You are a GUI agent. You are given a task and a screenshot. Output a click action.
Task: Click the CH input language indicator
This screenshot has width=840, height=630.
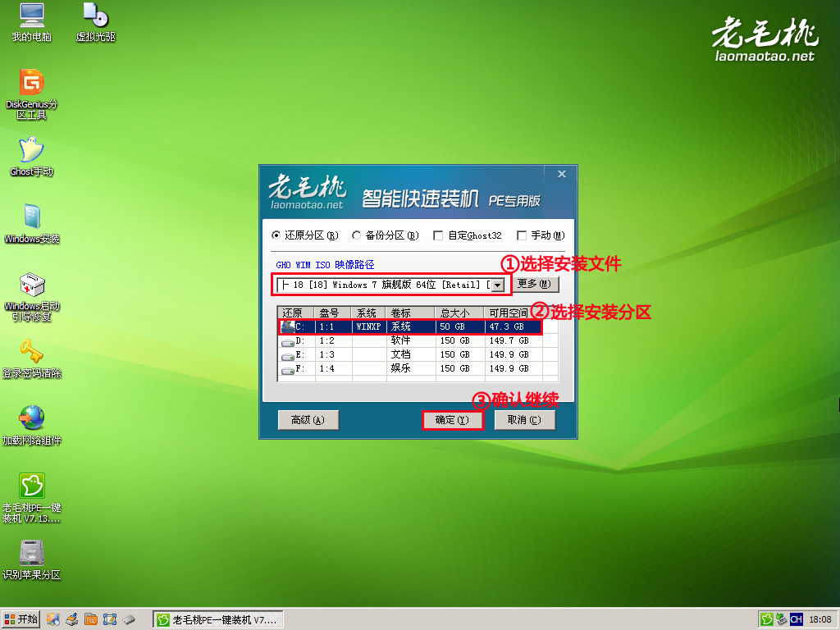(x=796, y=620)
